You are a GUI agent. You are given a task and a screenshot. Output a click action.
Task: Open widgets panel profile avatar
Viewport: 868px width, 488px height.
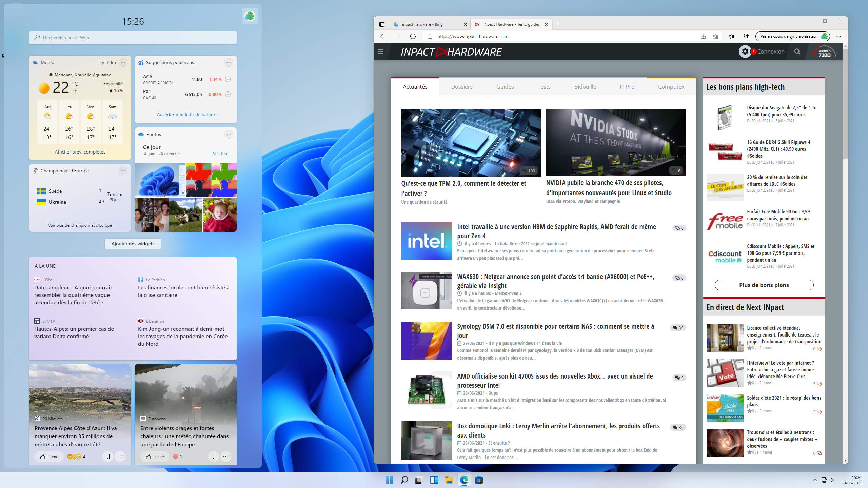pyautogui.click(x=250, y=16)
